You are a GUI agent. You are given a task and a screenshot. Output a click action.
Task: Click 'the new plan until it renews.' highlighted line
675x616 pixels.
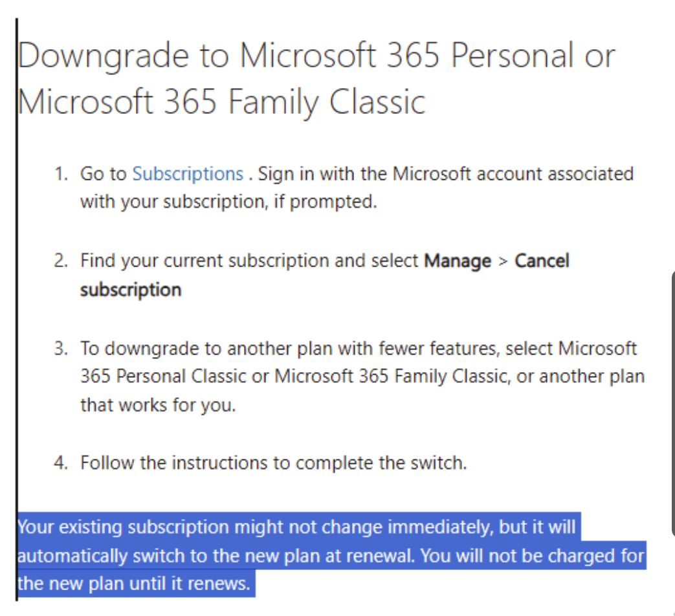(134, 583)
